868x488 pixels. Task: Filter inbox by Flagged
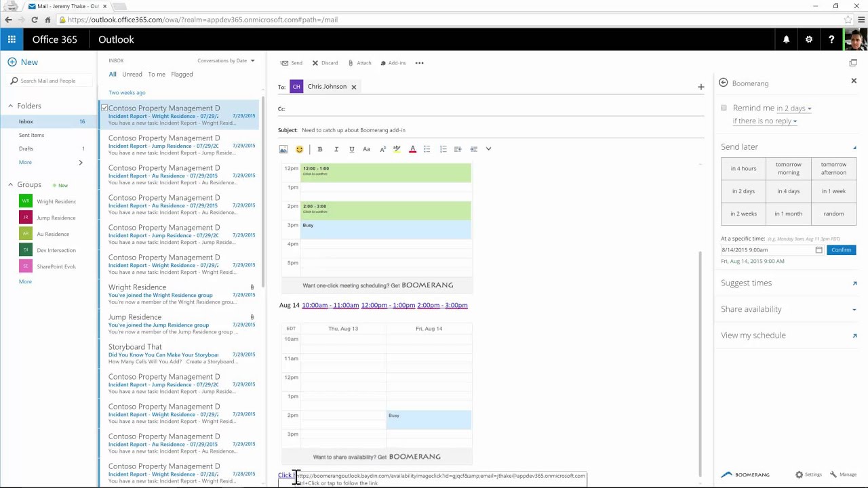click(x=182, y=75)
